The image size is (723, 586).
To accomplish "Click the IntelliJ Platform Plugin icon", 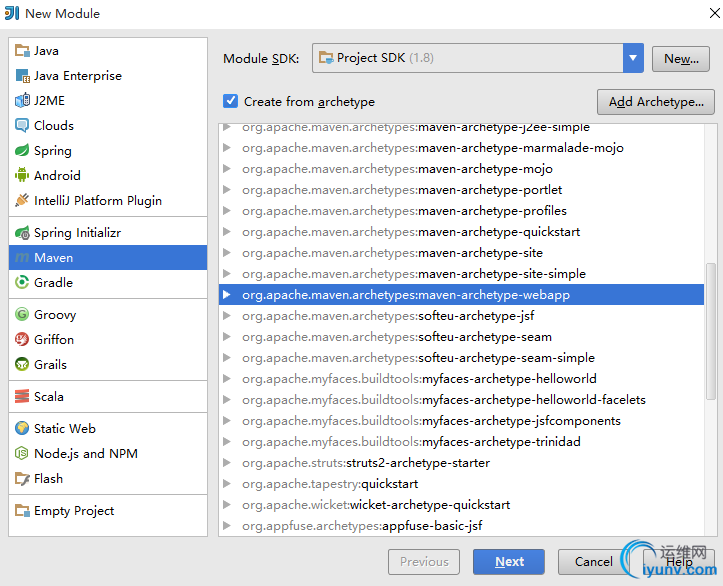I will click(x=22, y=200).
